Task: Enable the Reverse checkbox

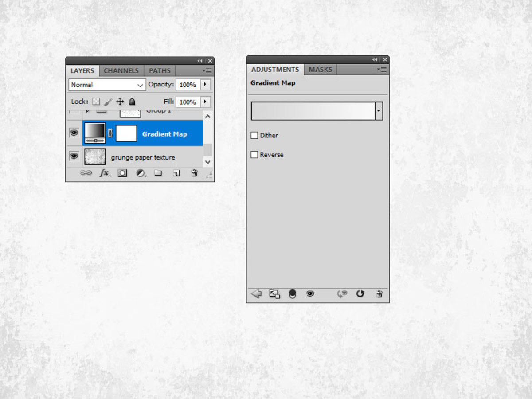Action: click(254, 154)
